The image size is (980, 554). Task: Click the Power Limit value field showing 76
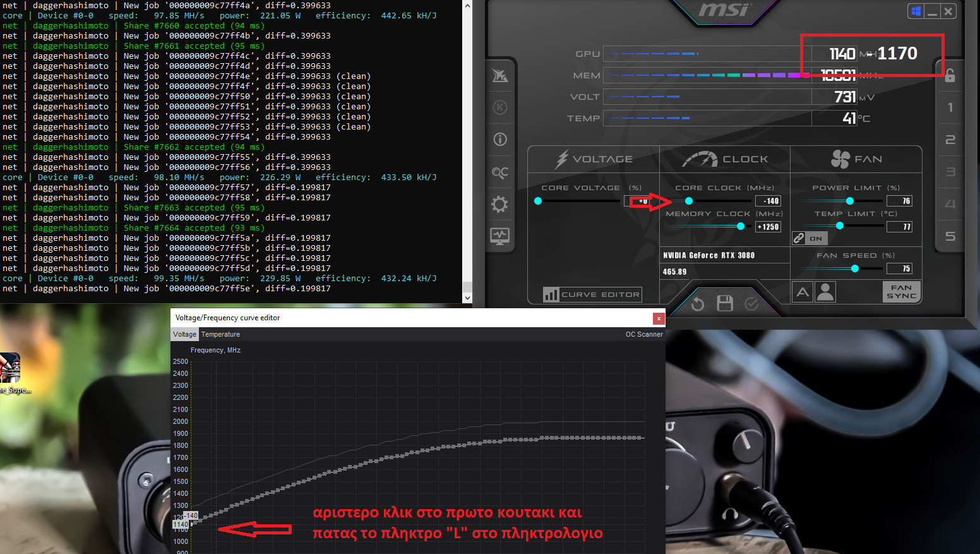click(x=899, y=201)
